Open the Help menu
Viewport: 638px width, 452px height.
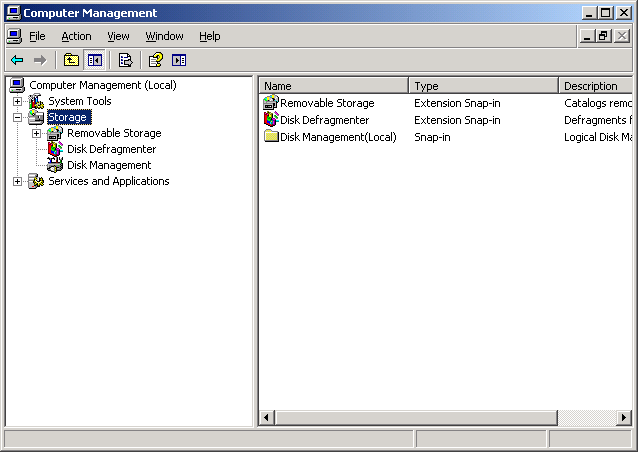coord(210,36)
